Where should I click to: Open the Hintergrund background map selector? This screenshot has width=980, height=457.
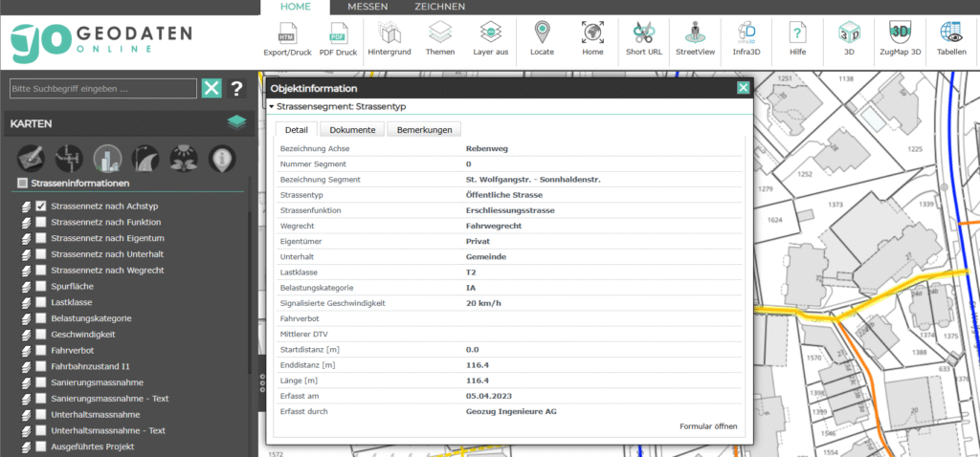pos(389,38)
